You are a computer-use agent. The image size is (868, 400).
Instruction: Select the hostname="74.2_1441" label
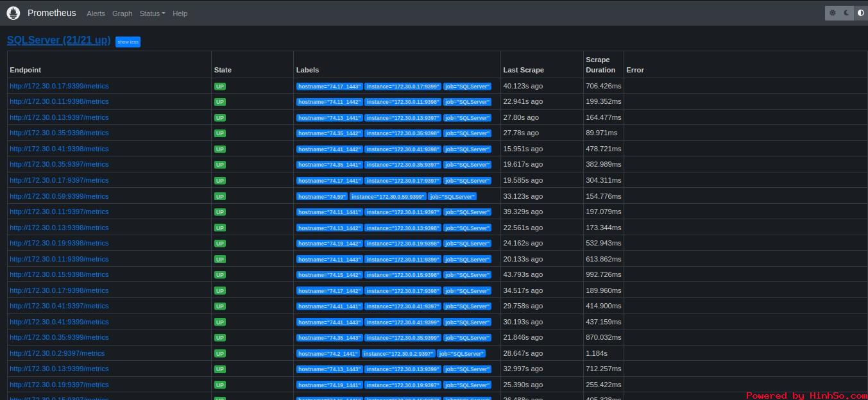(x=328, y=353)
